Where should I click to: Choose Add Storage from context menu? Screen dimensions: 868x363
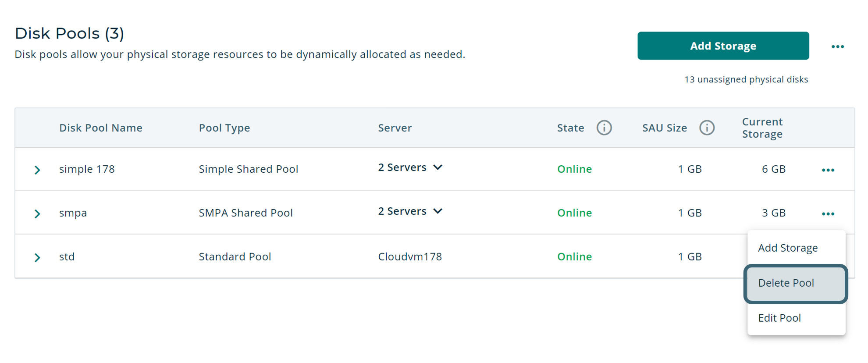coord(796,248)
